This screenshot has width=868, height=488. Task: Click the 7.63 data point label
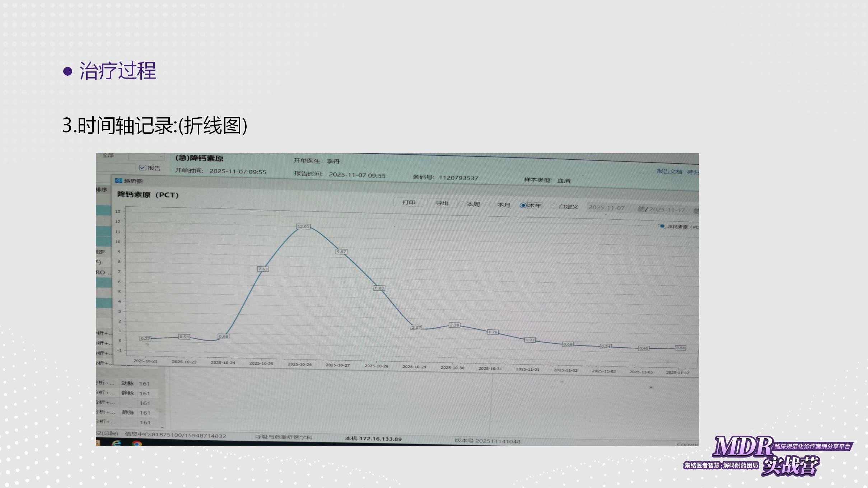[263, 269]
